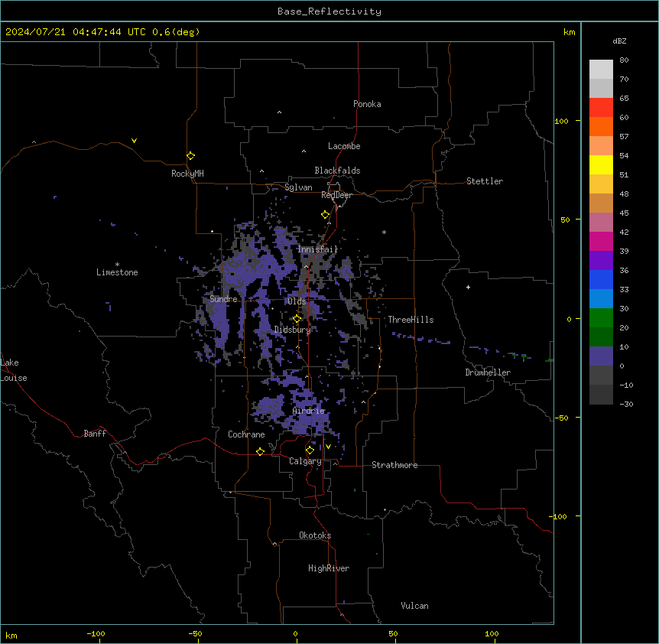The height and width of the screenshot is (644, 659).
Task: Click the purple 10 dBZ legend swatch
Action: pos(601,356)
